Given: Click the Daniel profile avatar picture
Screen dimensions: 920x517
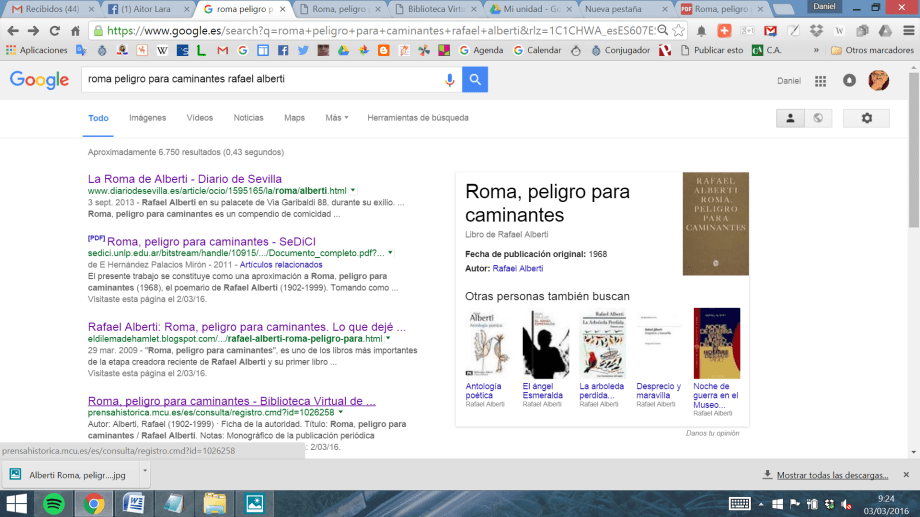Looking at the screenshot, I should 878,81.
